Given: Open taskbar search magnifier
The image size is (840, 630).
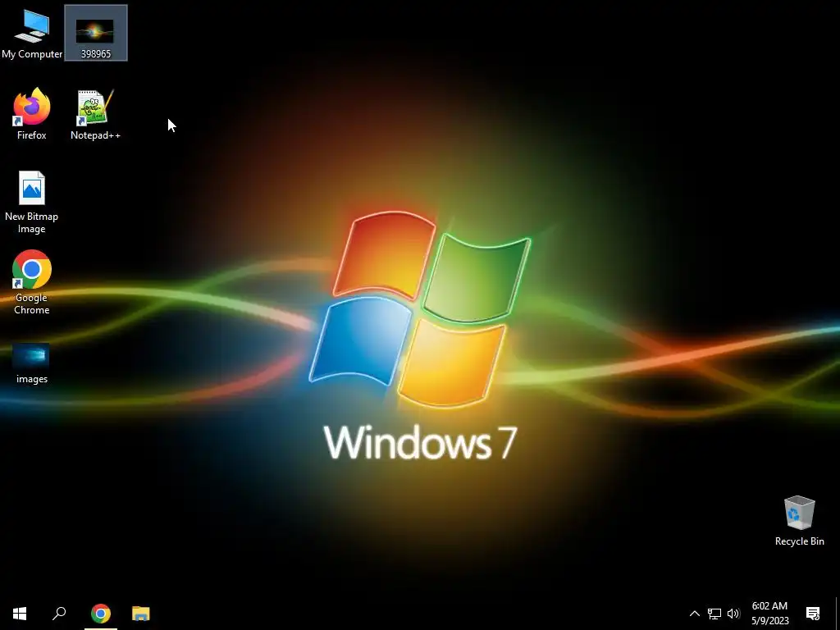Looking at the screenshot, I should 59,614.
